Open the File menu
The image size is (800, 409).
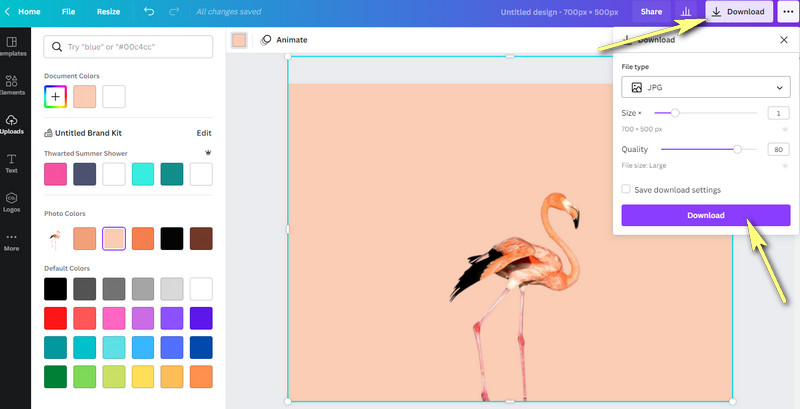68,11
